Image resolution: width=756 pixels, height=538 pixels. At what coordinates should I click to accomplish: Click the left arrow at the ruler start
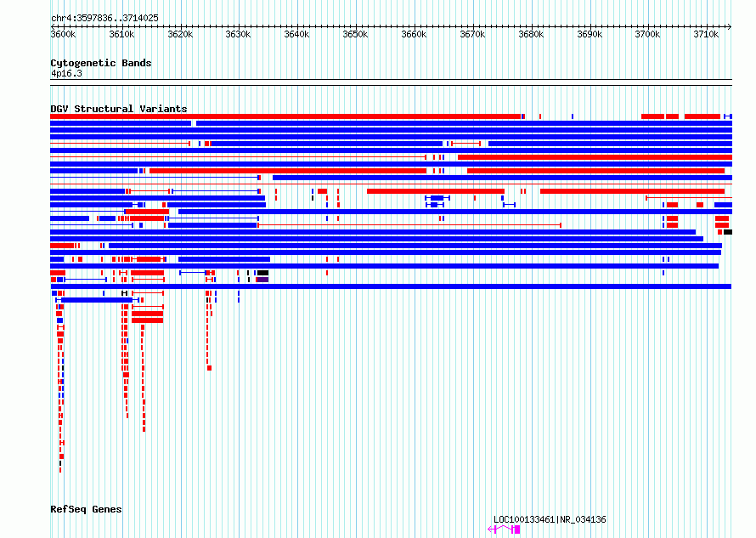coord(53,26)
